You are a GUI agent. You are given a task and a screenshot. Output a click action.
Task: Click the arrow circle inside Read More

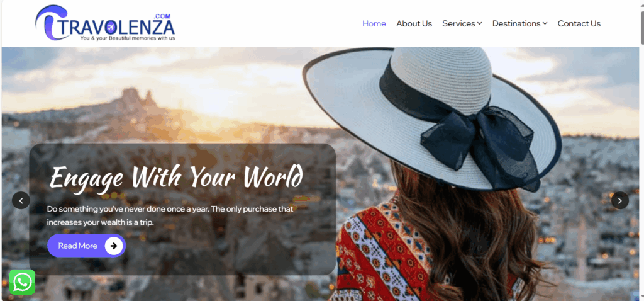114,246
